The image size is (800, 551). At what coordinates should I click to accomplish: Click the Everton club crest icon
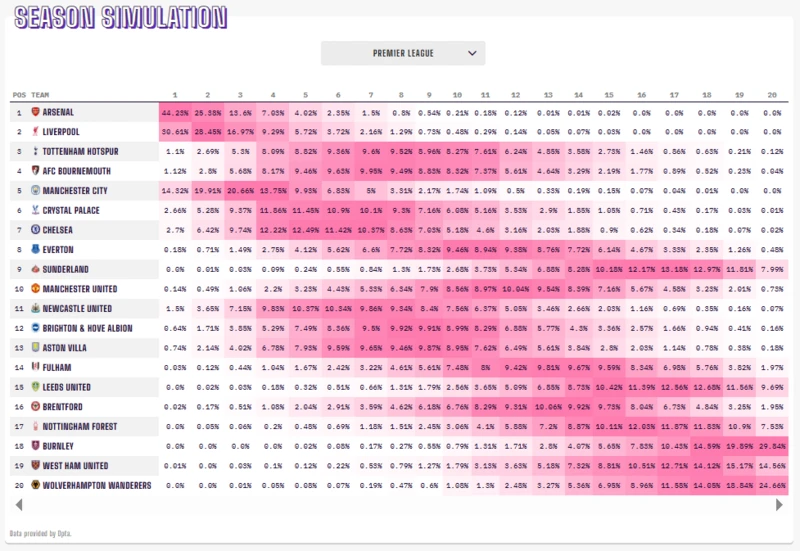tap(36, 249)
